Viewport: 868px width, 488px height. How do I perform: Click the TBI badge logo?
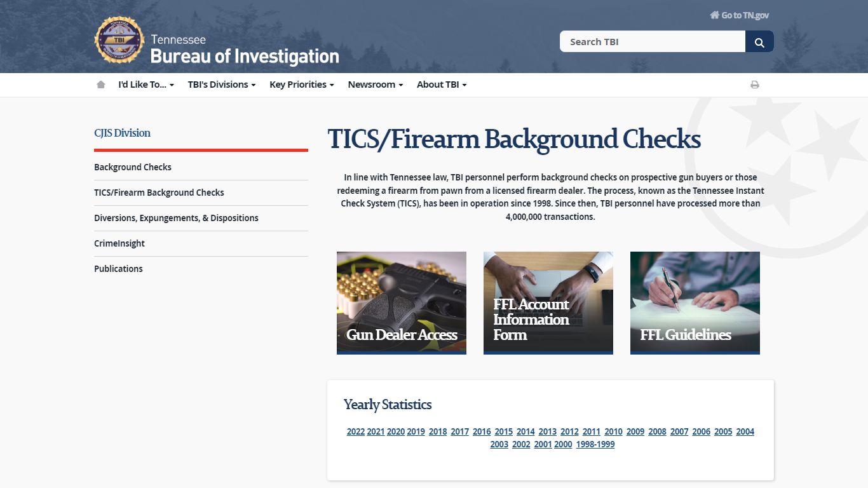(x=119, y=40)
